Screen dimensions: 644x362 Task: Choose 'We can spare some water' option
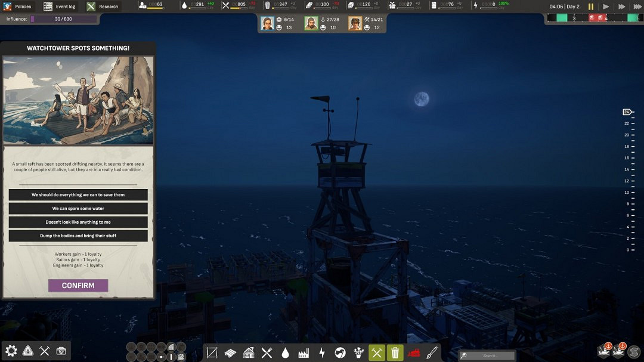(x=78, y=208)
